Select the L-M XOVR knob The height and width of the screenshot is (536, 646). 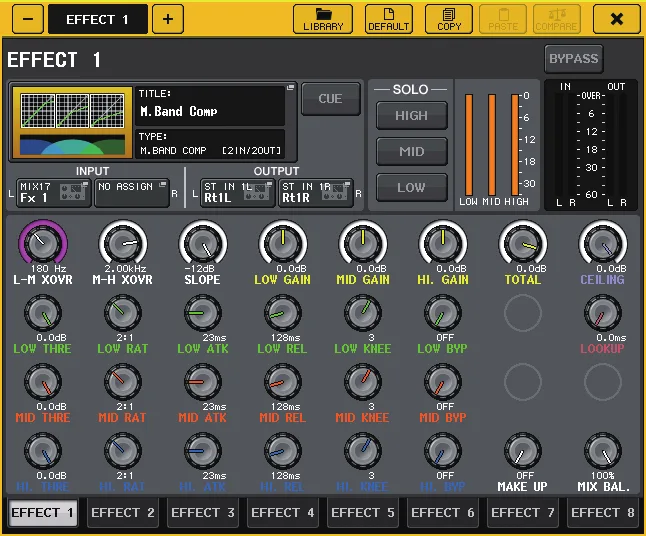[x=43, y=243]
